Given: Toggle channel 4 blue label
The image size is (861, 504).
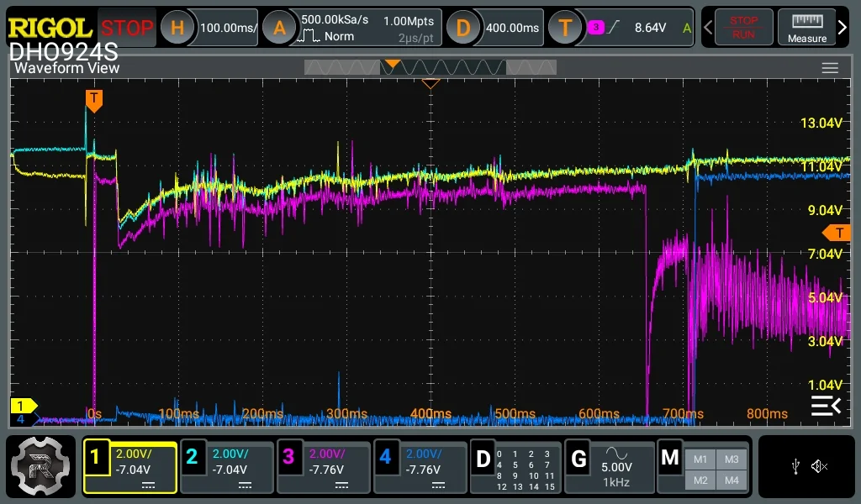Looking at the screenshot, I should tap(385, 456).
